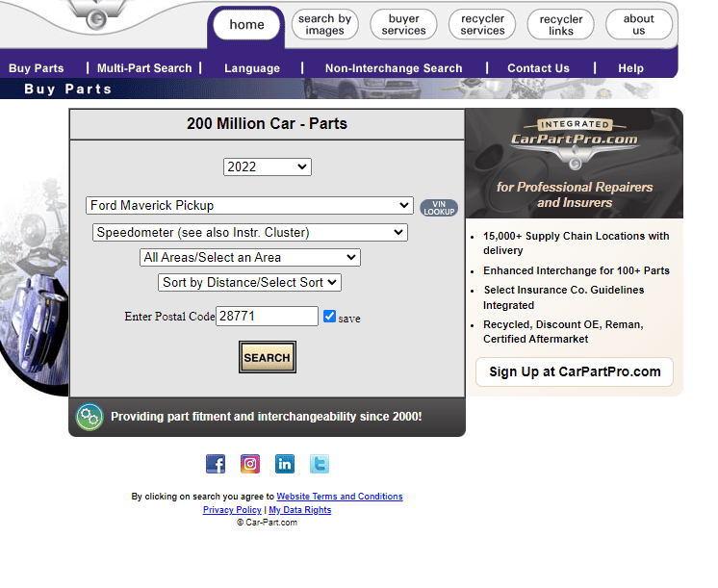Viewport: 718px width, 588px height.
Task: Click Sign Up at CarPartPro.com button
Action: click(x=575, y=371)
